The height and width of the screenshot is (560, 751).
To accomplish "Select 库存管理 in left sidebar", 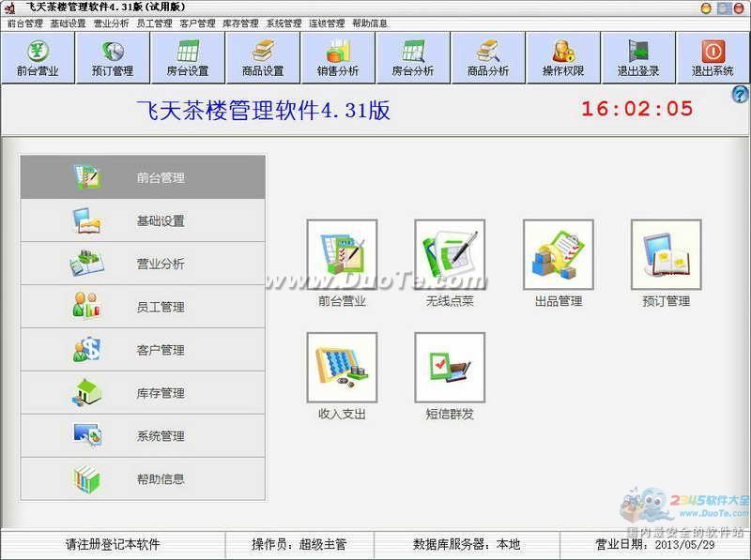I will (143, 393).
